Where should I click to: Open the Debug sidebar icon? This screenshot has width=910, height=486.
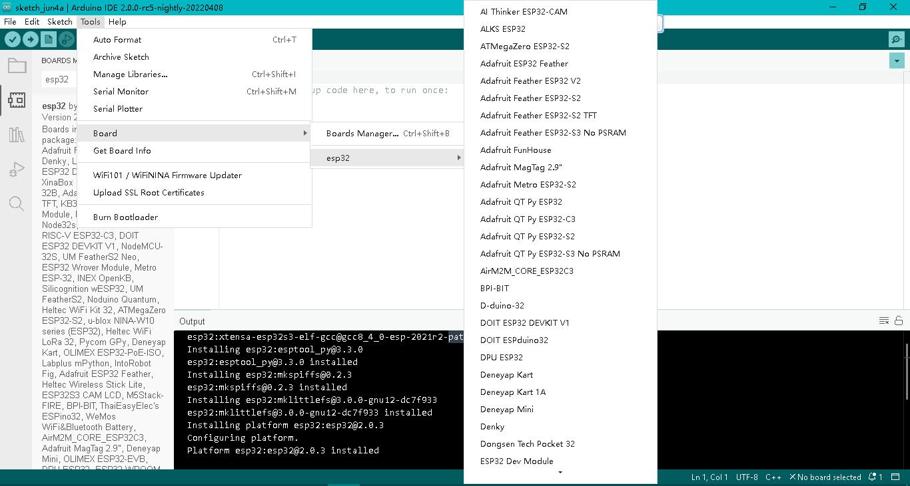point(16,170)
